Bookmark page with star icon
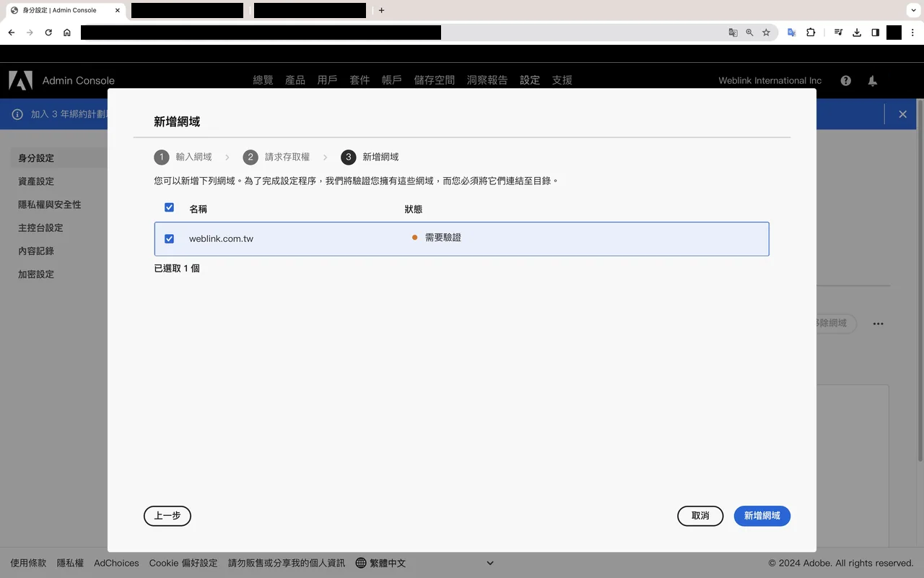Image resolution: width=924 pixels, height=578 pixels. [766, 33]
